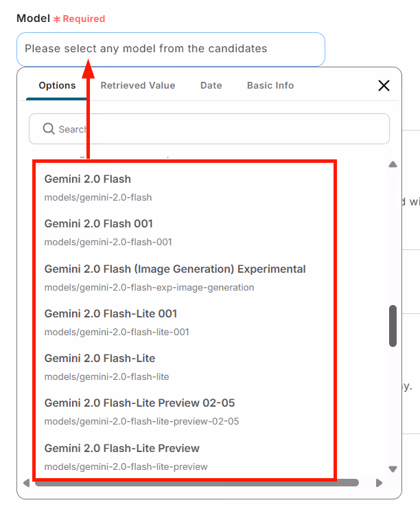Image resolution: width=420 pixels, height=507 pixels.
Task: Open the Model selection field
Action: point(171,49)
